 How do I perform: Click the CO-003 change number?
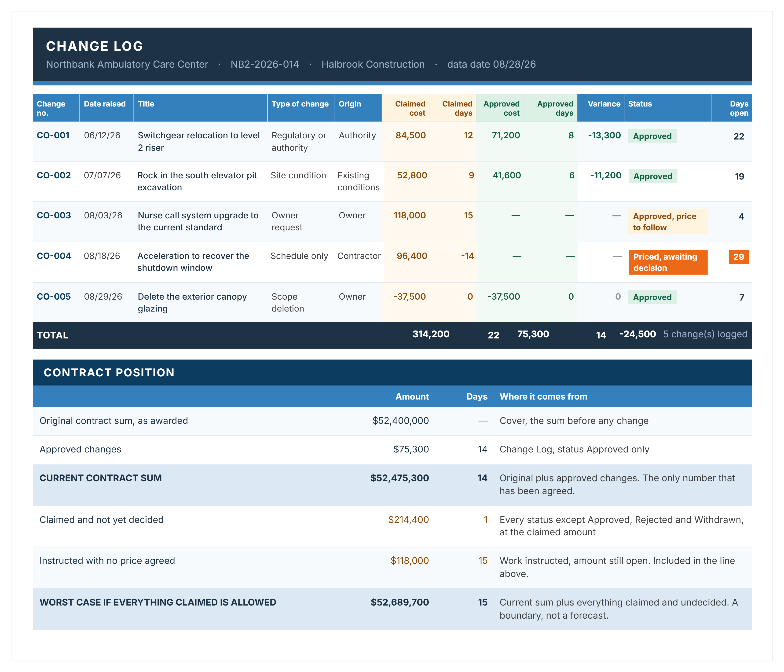(x=54, y=216)
